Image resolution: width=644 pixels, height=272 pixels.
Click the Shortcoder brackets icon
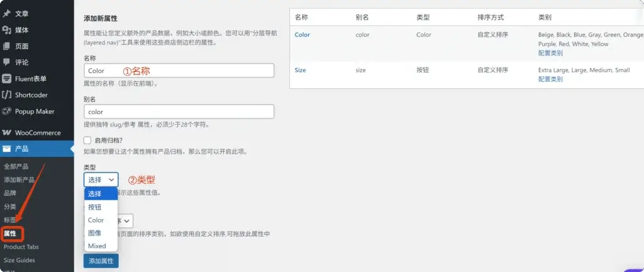[7, 95]
